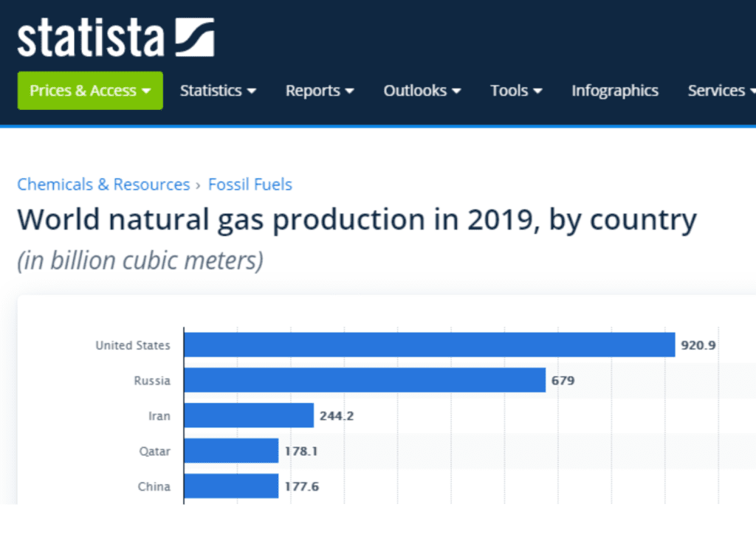Open the statista wordmark home link
The image size is (756, 538).
click(x=91, y=37)
